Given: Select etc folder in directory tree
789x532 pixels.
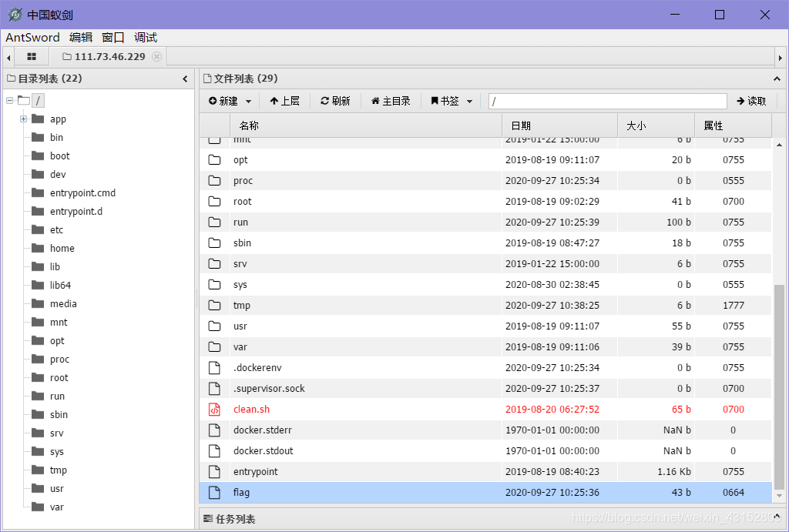Looking at the screenshot, I should pyautogui.click(x=56, y=229).
